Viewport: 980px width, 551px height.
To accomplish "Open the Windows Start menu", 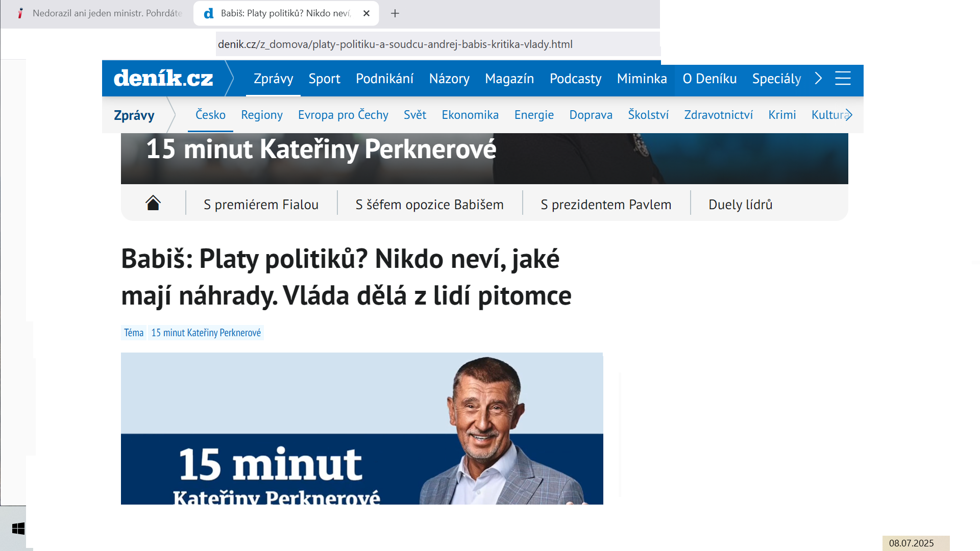I will pos(18,529).
